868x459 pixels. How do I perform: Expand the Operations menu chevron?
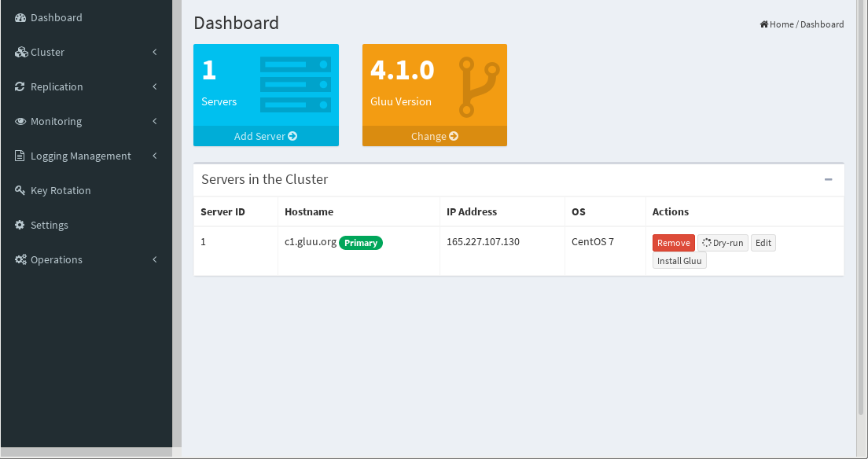(x=155, y=259)
